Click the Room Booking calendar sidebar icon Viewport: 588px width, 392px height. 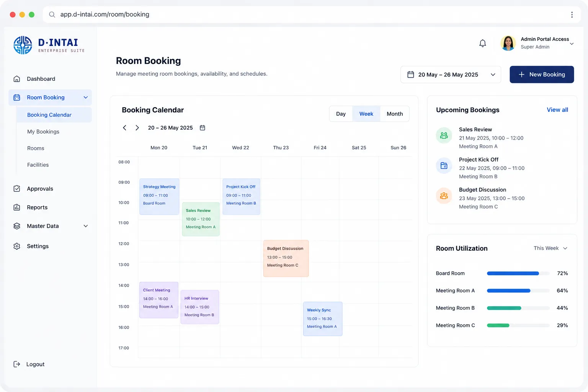coord(17,98)
